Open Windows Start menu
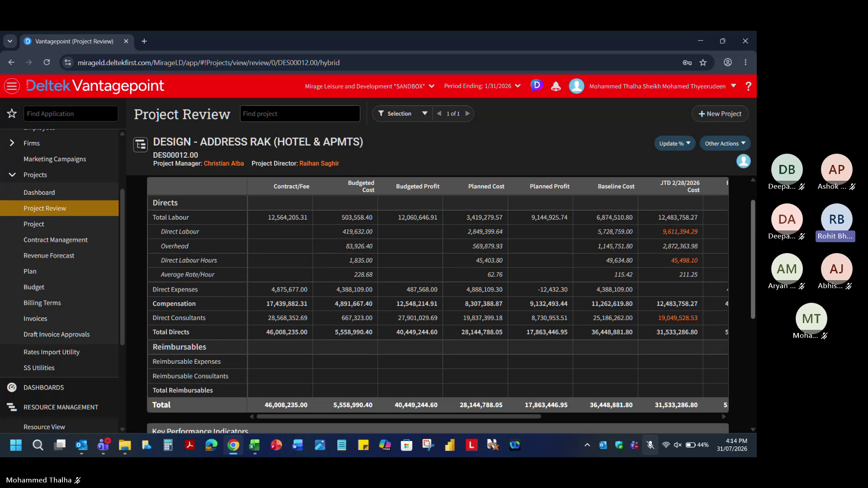This screenshot has height=488, width=868. (x=16, y=445)
